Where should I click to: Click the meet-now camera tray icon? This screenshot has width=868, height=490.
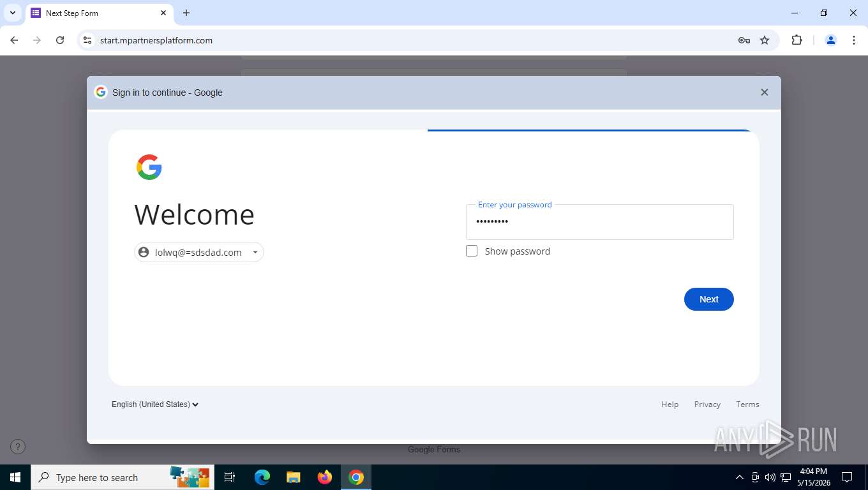(755, 477)
